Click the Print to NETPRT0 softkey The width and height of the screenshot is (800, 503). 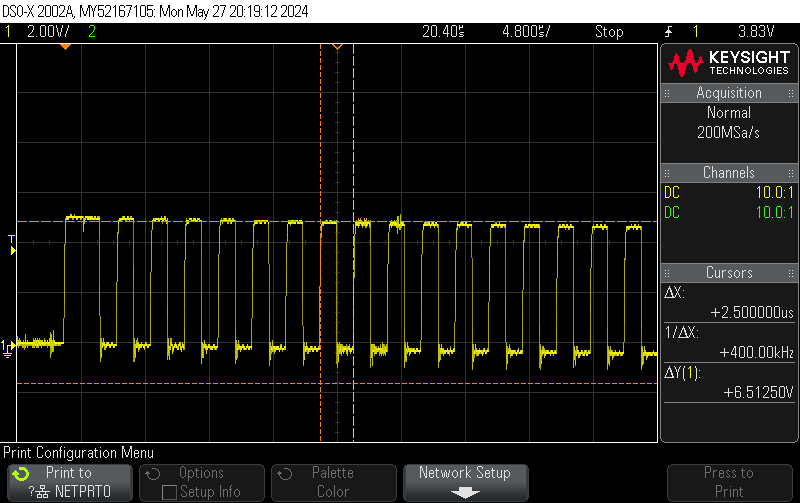tap(70, 482)
